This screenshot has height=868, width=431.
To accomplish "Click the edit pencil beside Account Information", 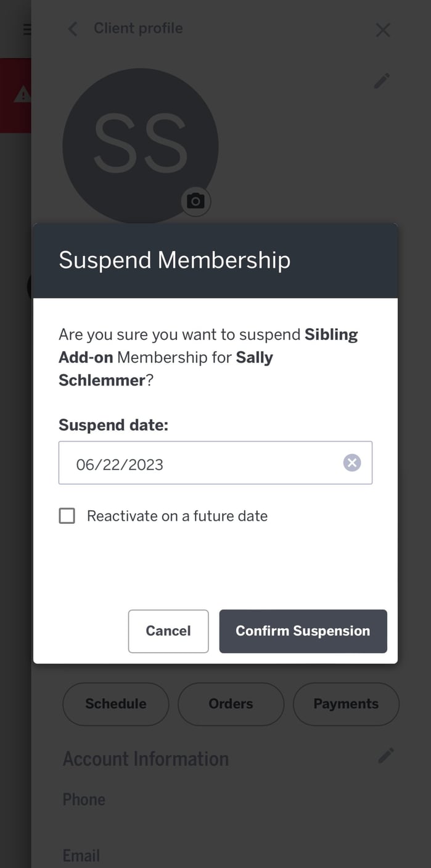I will pyautogui.click(x=387, y=755).
